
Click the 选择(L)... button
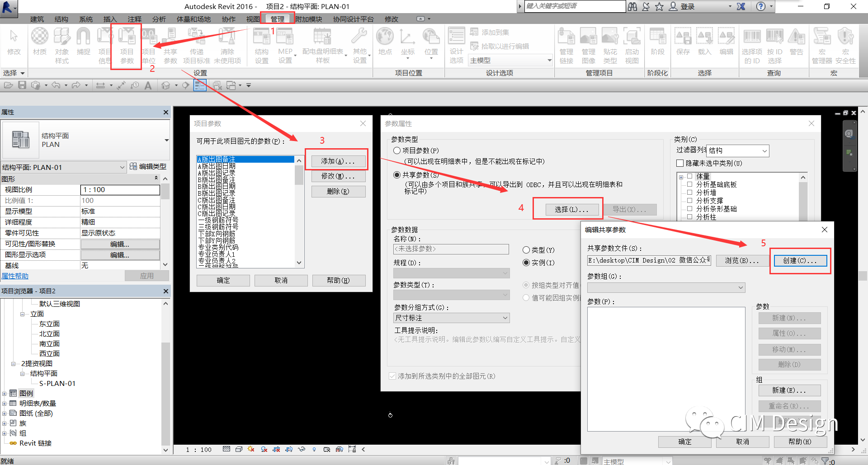click(572, 210)
